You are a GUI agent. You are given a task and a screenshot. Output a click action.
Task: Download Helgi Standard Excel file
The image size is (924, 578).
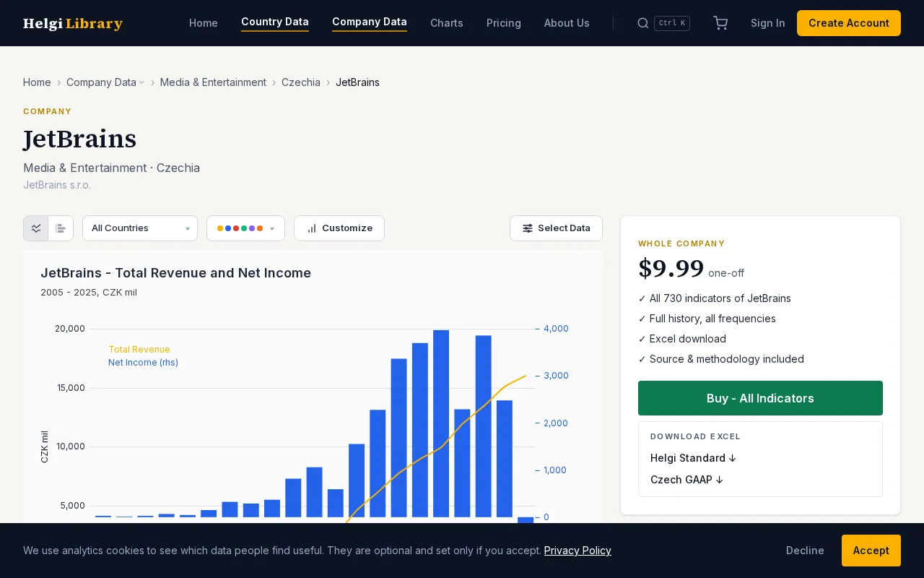[x=693, y=458]
